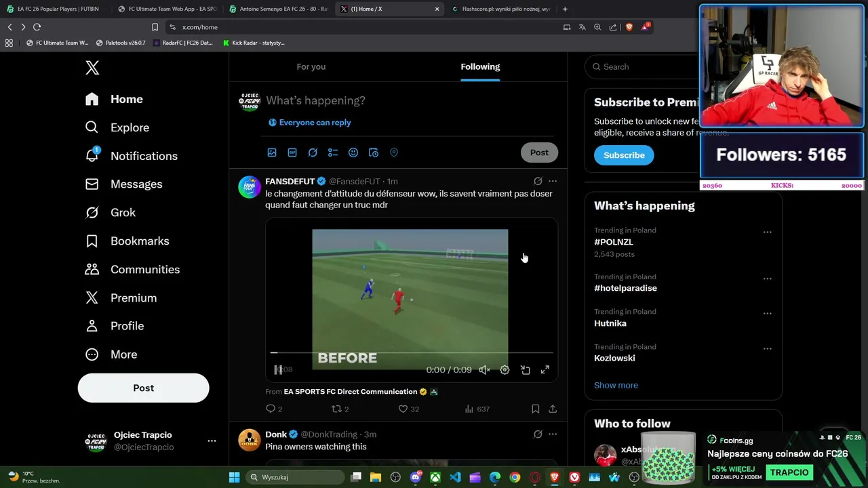Open the FANSDEFUT profile name link

290,182
